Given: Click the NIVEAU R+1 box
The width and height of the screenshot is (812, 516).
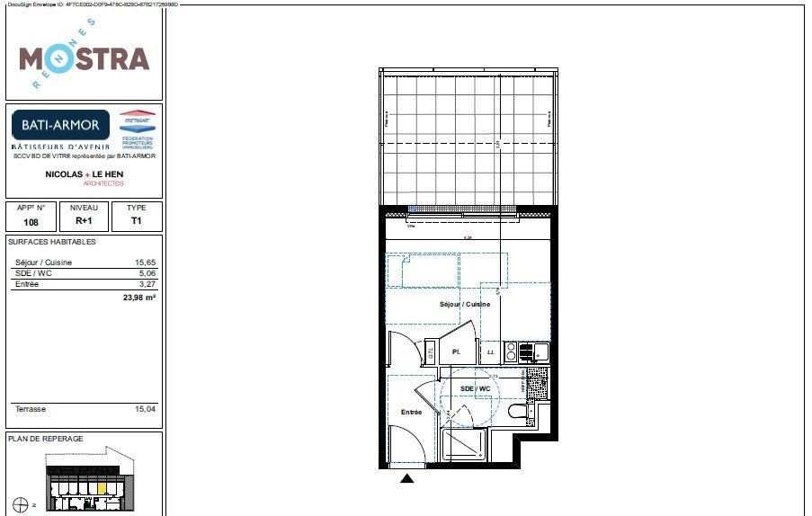Looking at the screenshot, I should [84, 216].
